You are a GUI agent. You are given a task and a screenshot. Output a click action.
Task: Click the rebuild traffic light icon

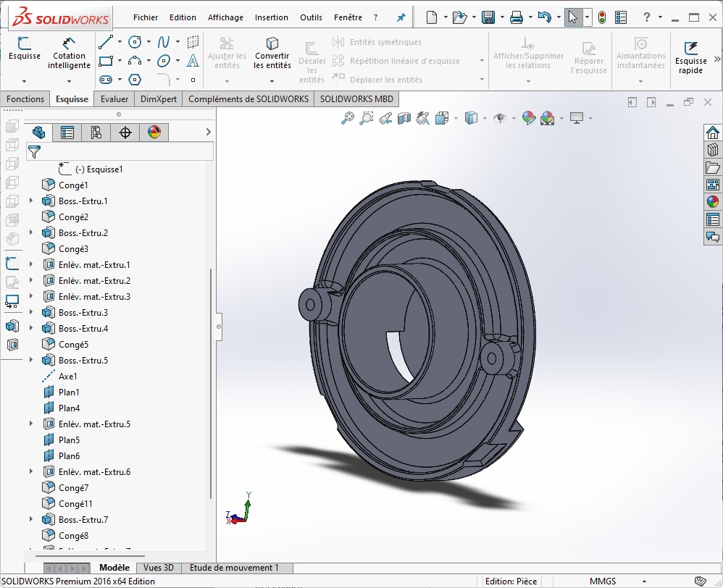pos(602,17)
